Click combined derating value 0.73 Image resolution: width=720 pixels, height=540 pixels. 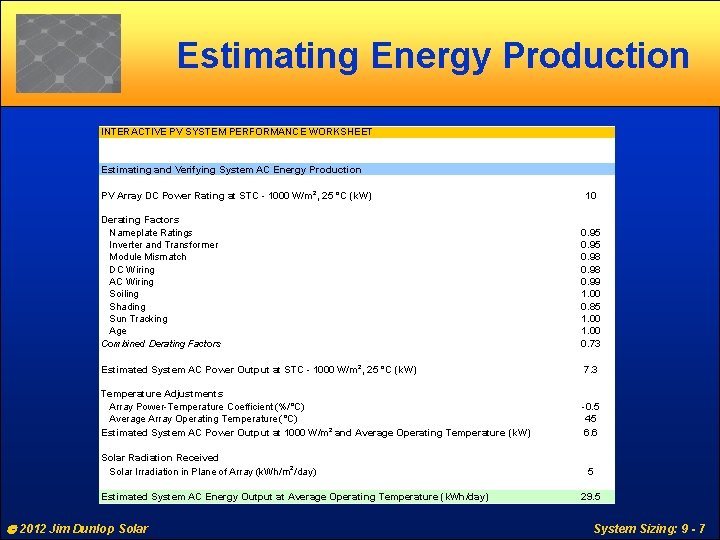tap(590, 343)
